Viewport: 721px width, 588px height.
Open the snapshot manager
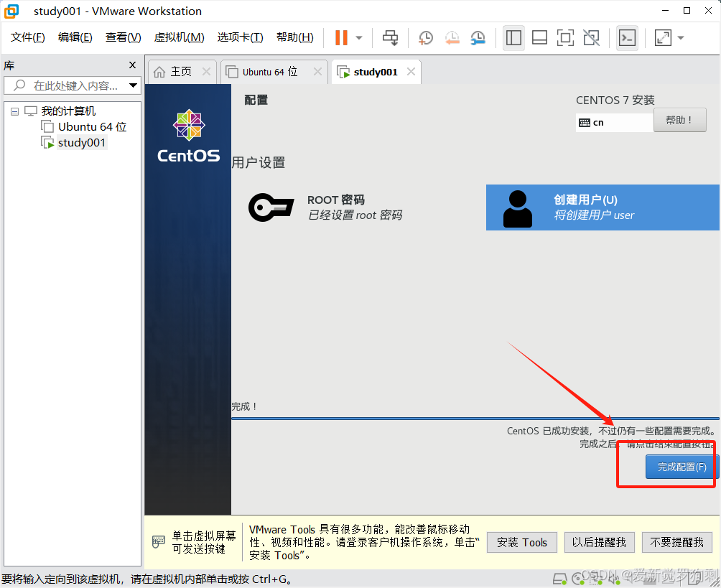click(x=478, y=38)
